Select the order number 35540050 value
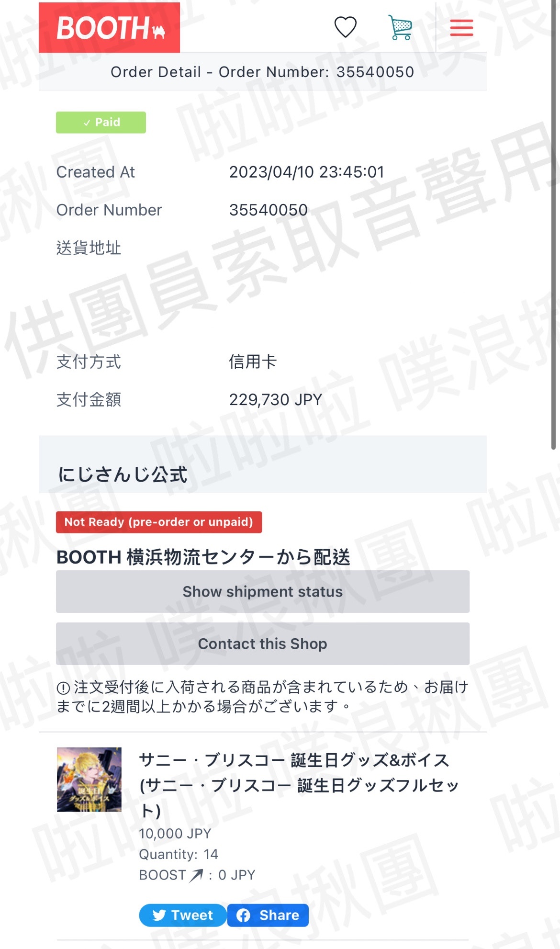The height and width of the screenshot is (949, 560). pos(269,210)
